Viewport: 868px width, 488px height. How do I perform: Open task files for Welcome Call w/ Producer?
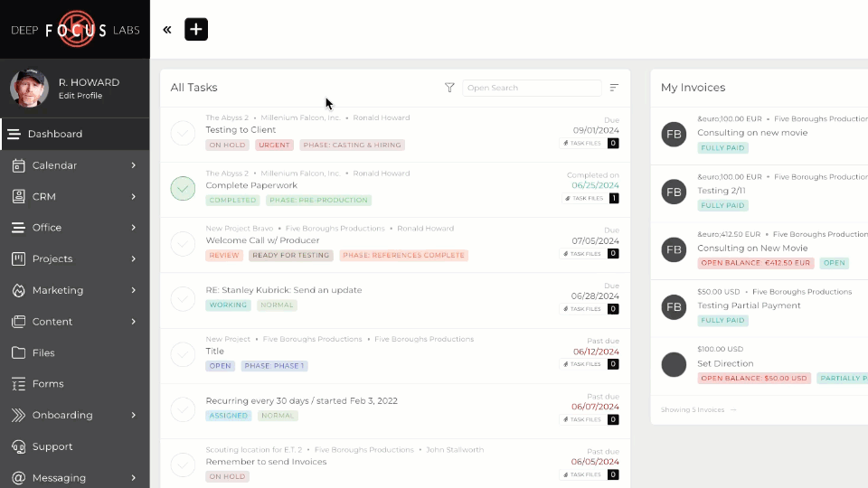pos(589,253)
